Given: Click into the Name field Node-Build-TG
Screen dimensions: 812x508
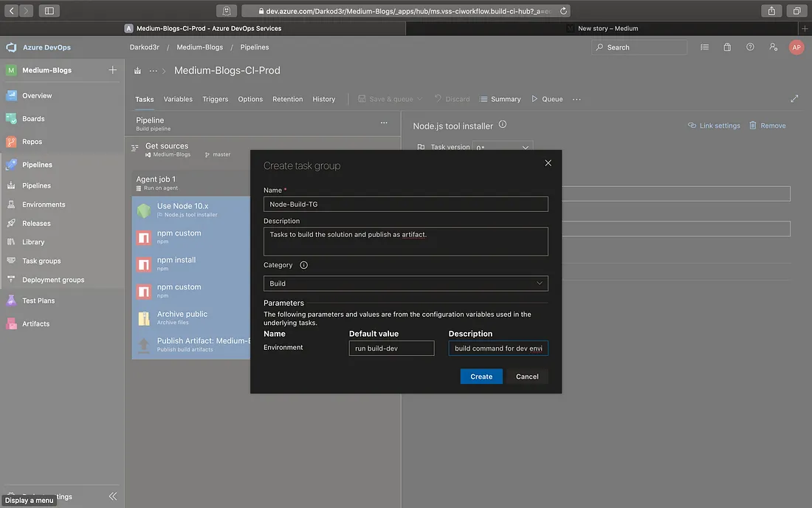Looking at the screenshot, I should click(x=405, y=204).
